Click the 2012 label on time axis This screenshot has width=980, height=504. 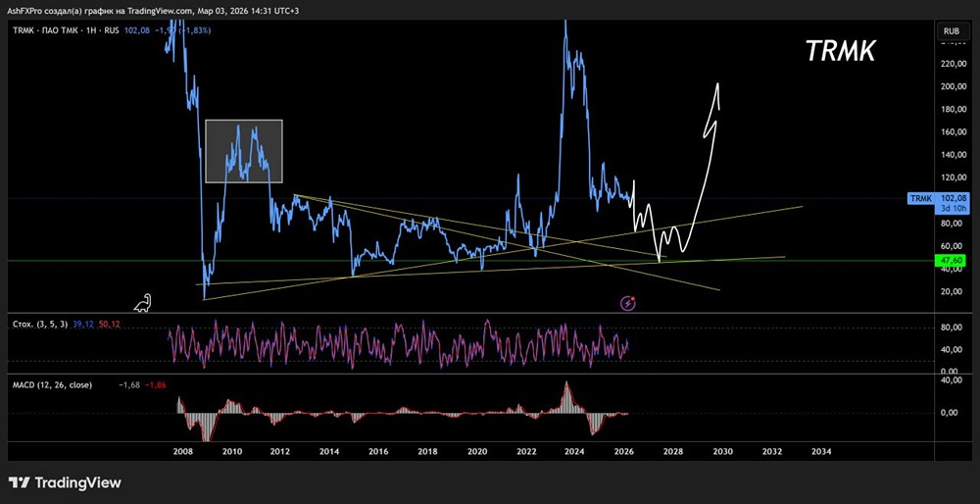pos(280,451)
